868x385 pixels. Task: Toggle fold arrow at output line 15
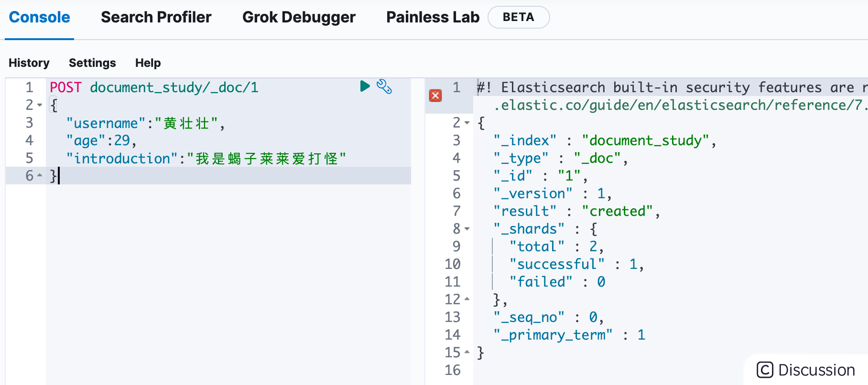click(x=467, y=352)
